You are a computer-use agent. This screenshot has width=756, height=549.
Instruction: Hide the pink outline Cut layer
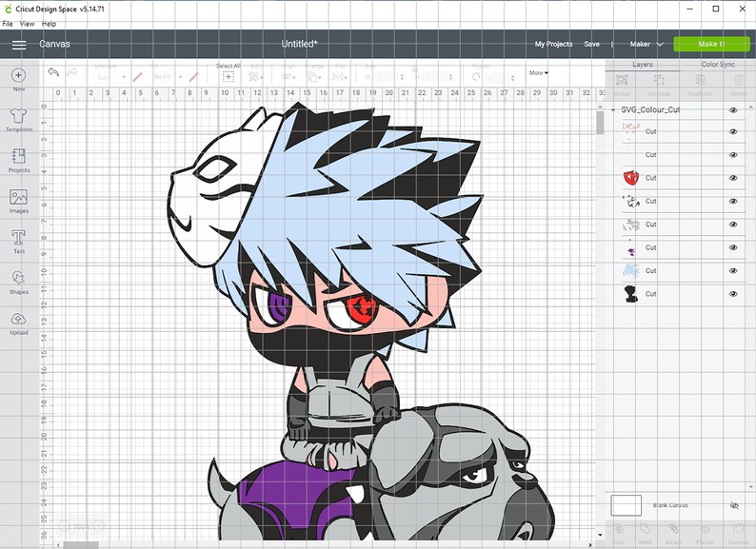point(733,131)
